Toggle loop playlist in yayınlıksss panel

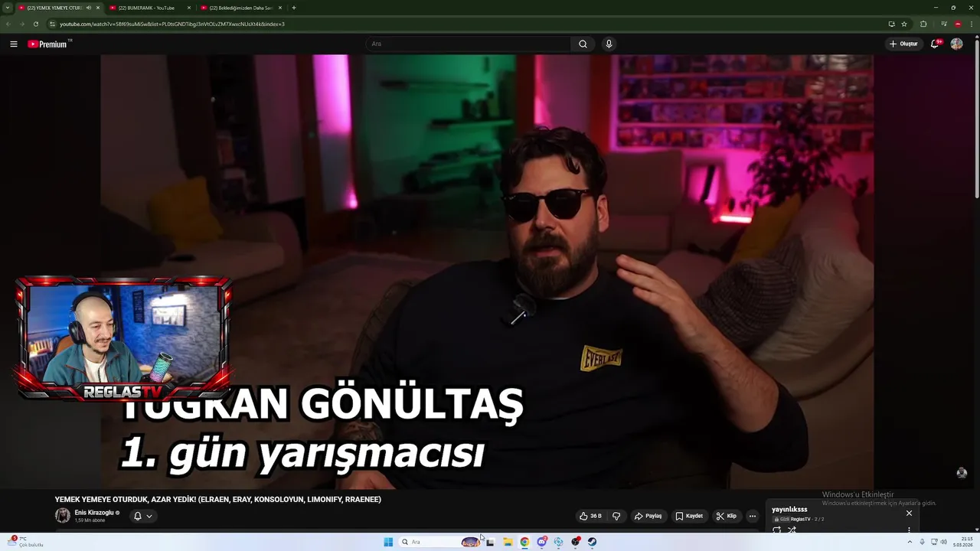coord(777,530)
